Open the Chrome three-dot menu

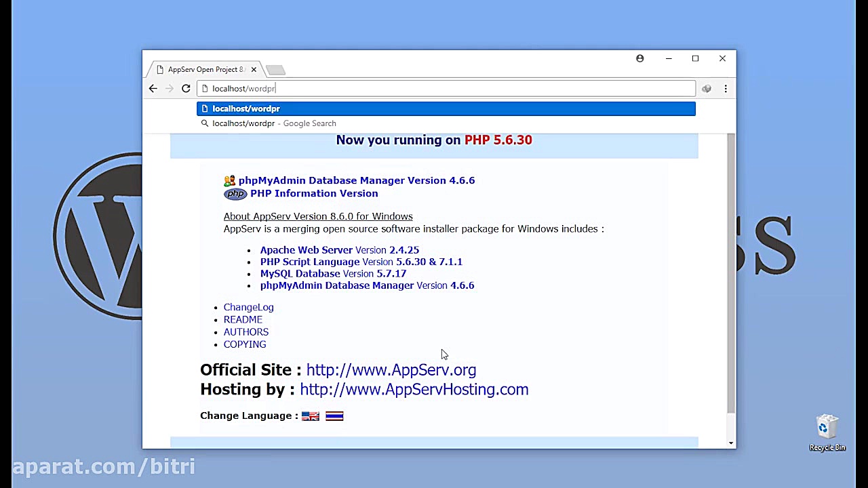coord(726,88)
